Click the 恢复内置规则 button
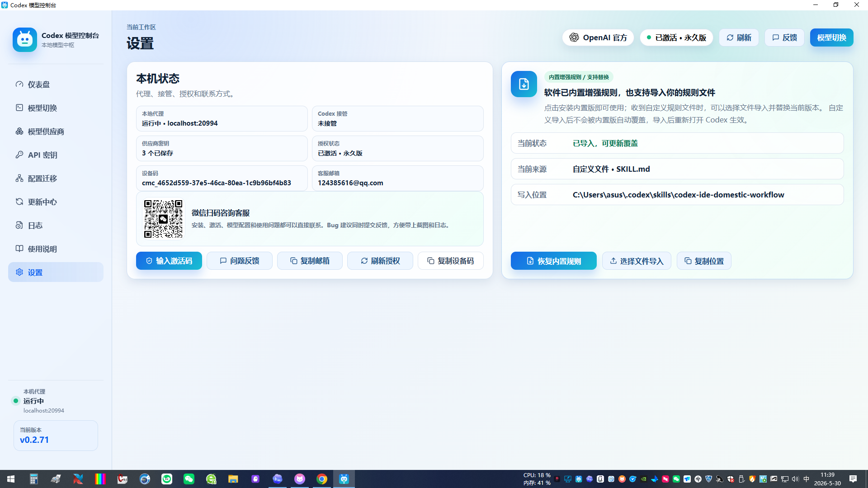The width and height of the screenshot is (868, 488). click(x=554, y=261)
